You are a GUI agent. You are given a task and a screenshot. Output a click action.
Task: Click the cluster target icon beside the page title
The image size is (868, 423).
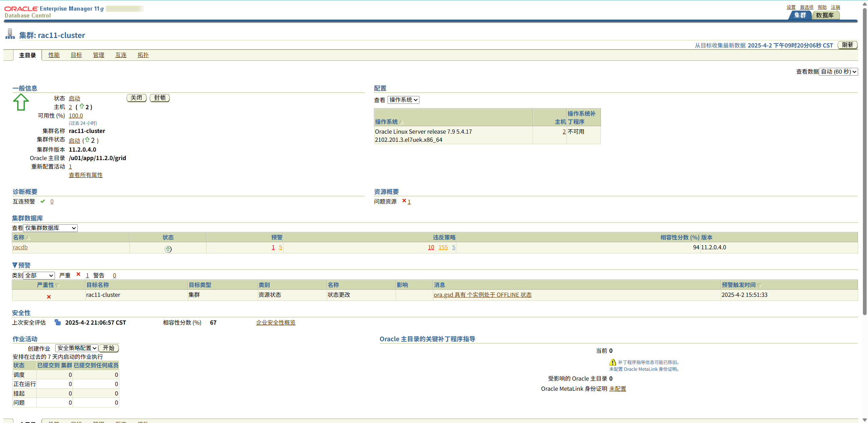click(10, 34)
